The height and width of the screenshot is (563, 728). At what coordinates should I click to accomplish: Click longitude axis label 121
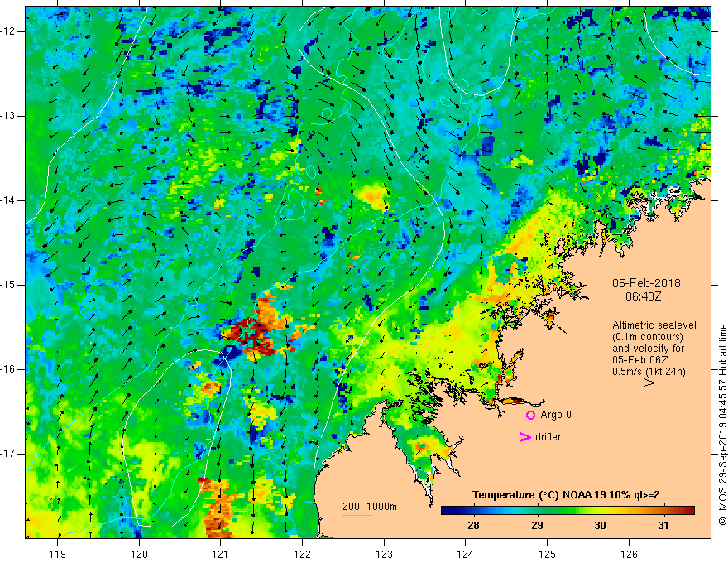(x=221, y=554)
